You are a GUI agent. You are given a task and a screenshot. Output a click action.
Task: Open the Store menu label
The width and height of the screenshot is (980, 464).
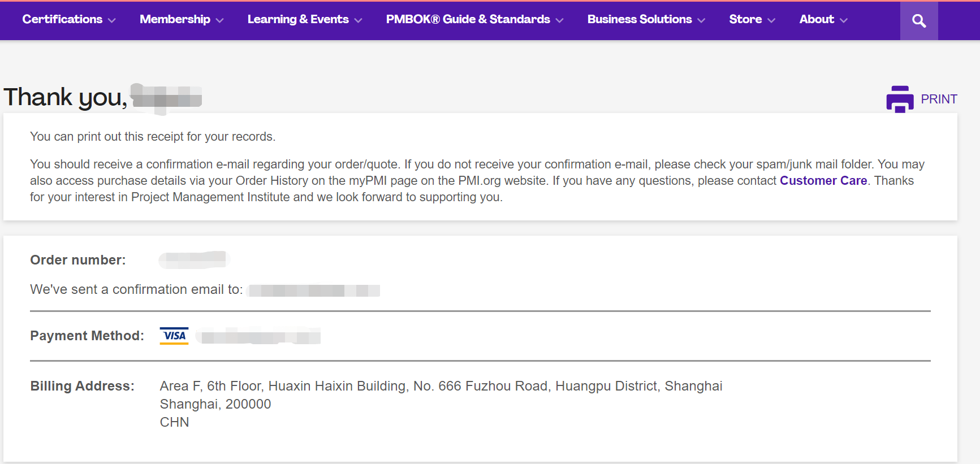point(745,19)
